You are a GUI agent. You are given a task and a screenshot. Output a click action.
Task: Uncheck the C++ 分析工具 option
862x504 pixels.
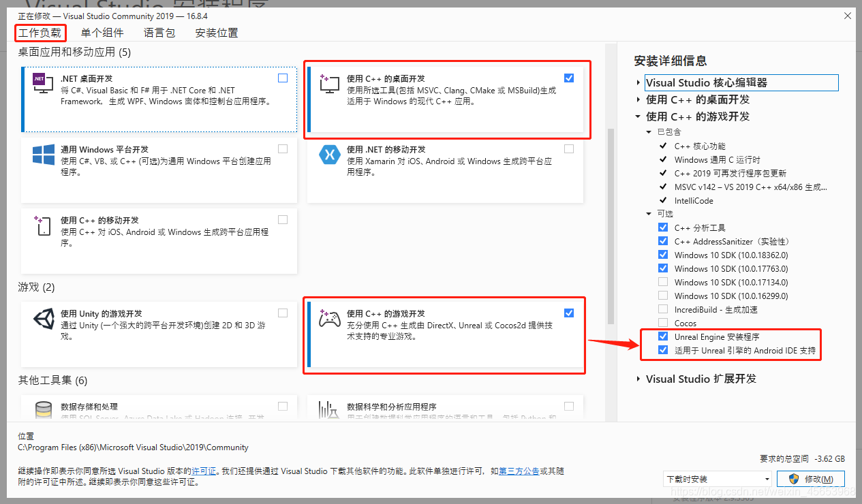click(x=663, y=227)
